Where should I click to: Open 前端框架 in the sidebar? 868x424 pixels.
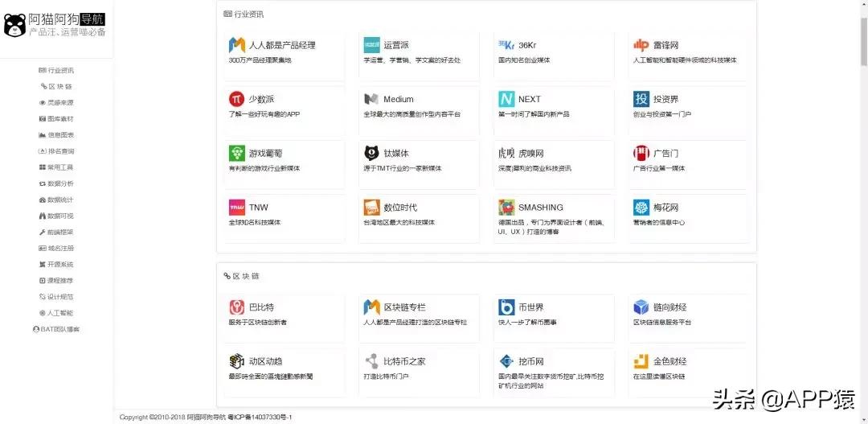(x=56, y=233)
